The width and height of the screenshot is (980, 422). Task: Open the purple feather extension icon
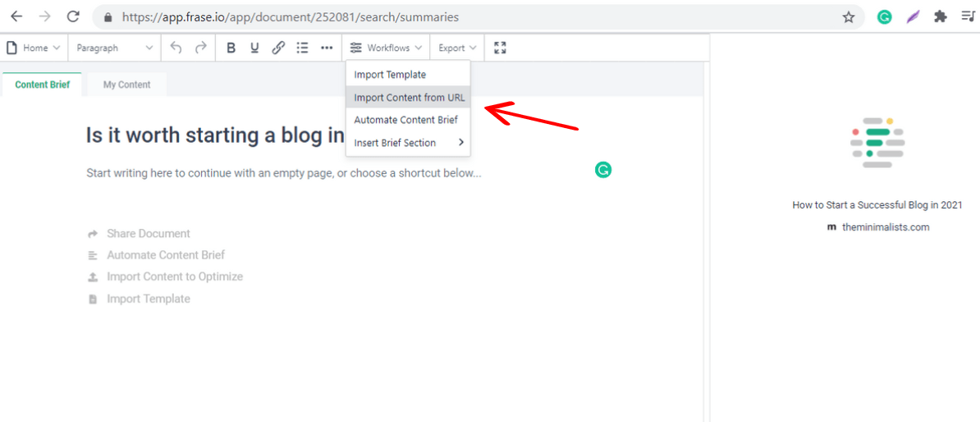[x=913, y=17]
